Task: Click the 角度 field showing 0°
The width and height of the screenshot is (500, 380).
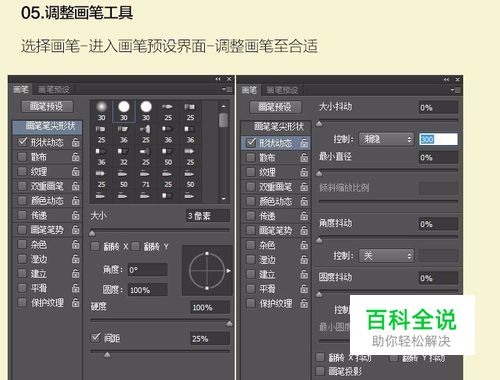Action: 148,269
